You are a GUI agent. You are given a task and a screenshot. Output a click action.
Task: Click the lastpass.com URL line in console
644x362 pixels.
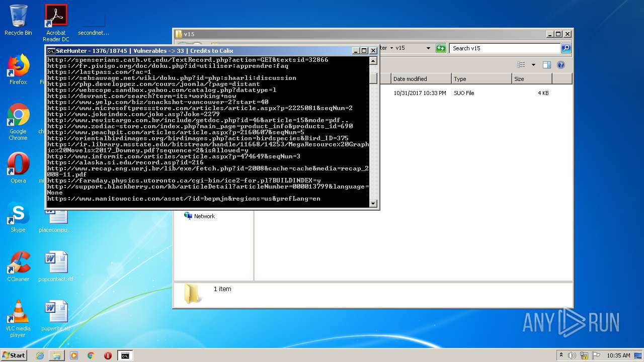pyautogui.click(x=99, y=72)
